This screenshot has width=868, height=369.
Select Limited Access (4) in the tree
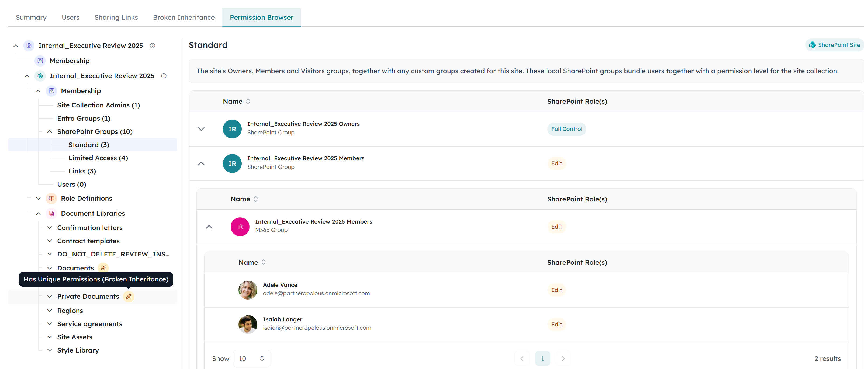pos(98,158)
